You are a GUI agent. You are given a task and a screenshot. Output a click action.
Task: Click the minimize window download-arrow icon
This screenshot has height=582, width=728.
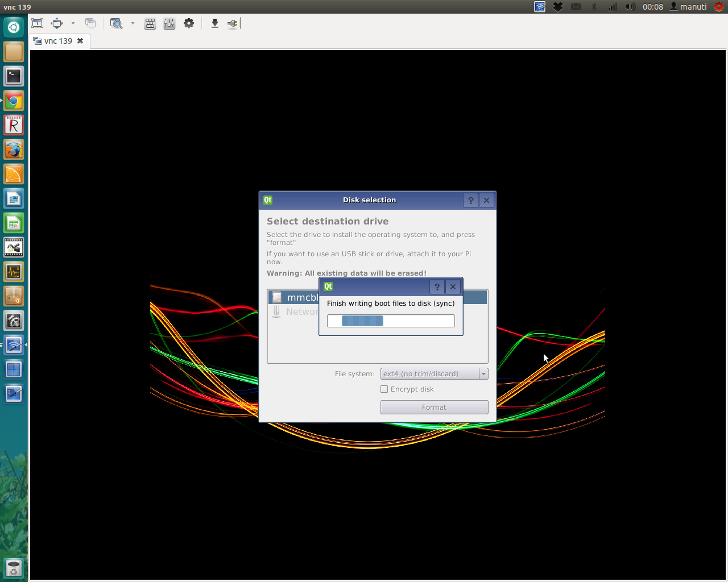tap(214, 23)
